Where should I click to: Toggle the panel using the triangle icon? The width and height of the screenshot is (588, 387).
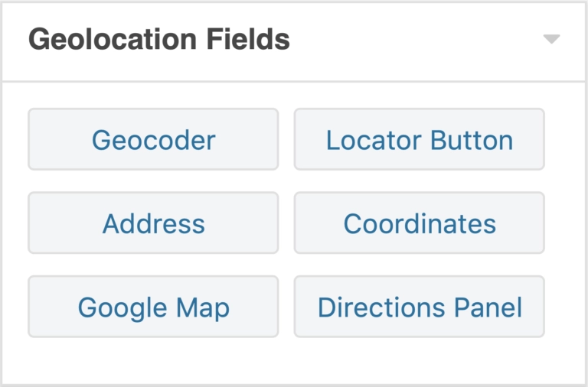551,40
